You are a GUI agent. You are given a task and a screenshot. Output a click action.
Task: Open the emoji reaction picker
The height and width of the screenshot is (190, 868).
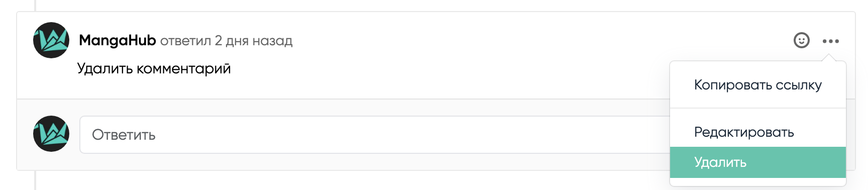[x=801, y=40]
